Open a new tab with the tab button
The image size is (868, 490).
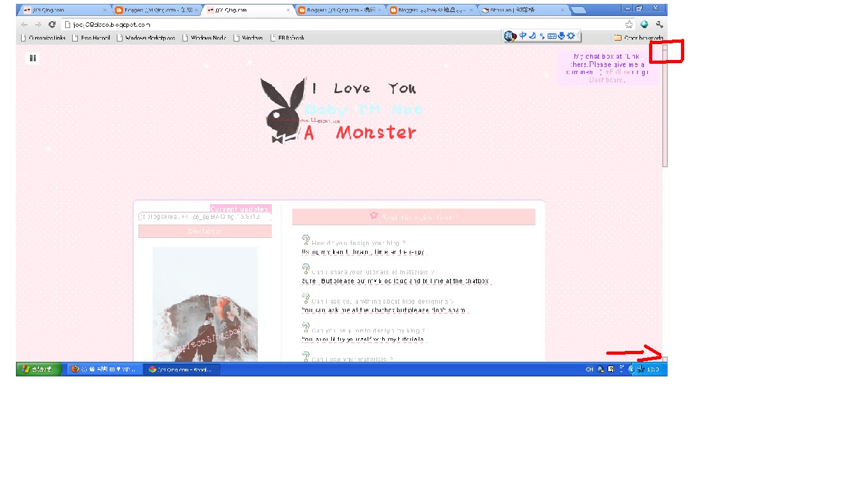click(578, 10)
